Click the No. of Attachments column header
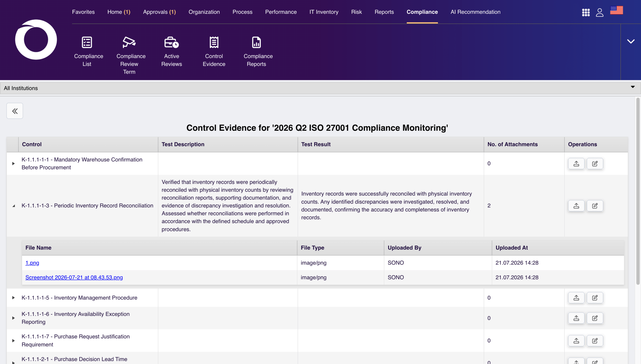This screenshot has height=364, width=641. [524, 144]
